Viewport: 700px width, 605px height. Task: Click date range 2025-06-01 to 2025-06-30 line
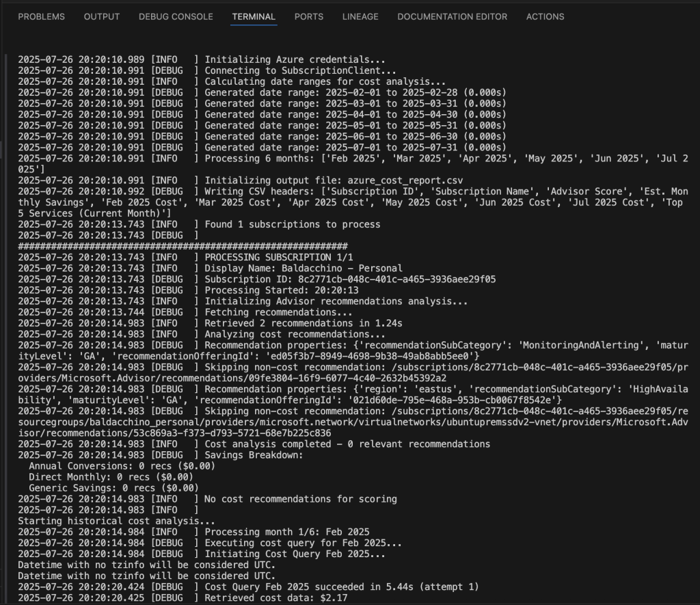262,137
